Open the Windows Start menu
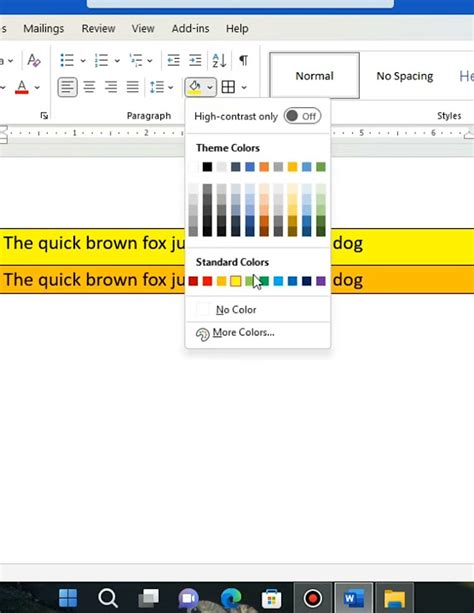474x613 pixels. (x=67, y=598)
